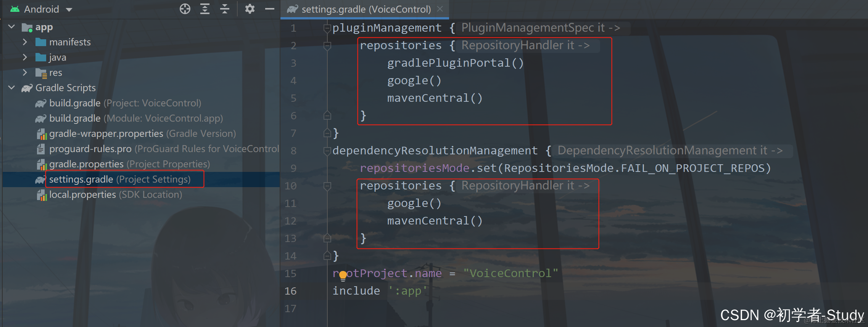
Task: Expand the res folder
Action: [25, 72]
